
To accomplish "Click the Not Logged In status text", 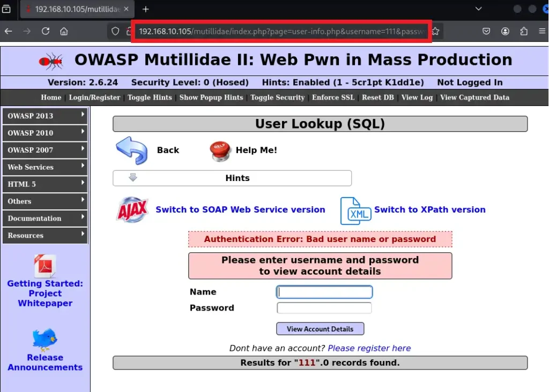I will [470, 82].
